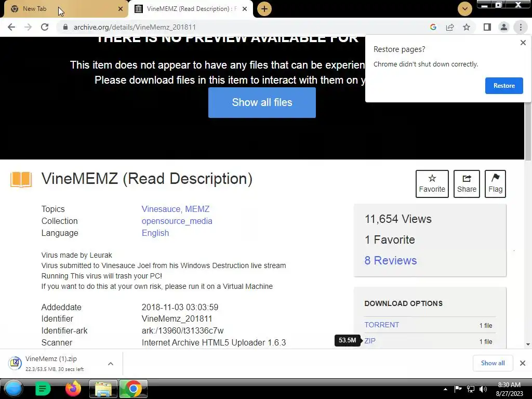Click the volume speaker tray icon
The image size is (532, 399).
pyautogui.click(x=483, y=389)
